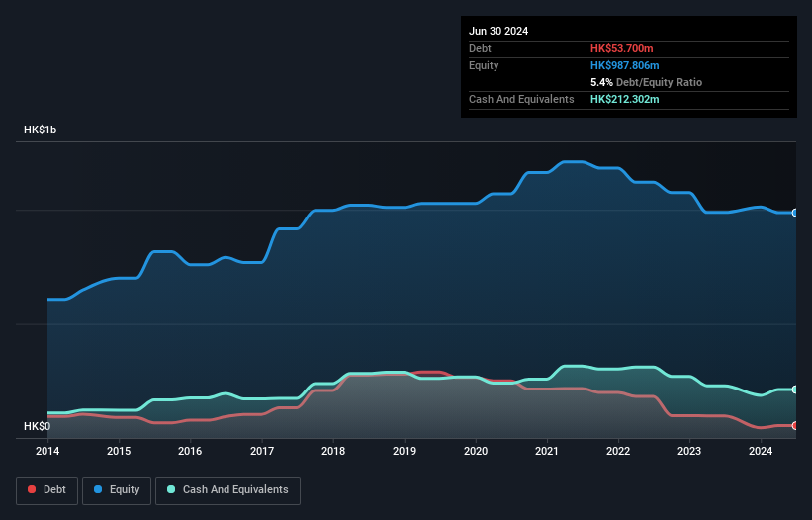Screen dimensions: 812x520
Task: Select the Equity endpoint marker at 2024
Action: click(795, 213)
